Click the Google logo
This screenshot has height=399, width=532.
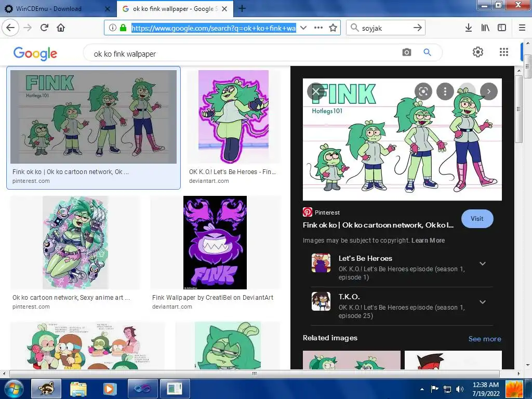click(35, 54)
